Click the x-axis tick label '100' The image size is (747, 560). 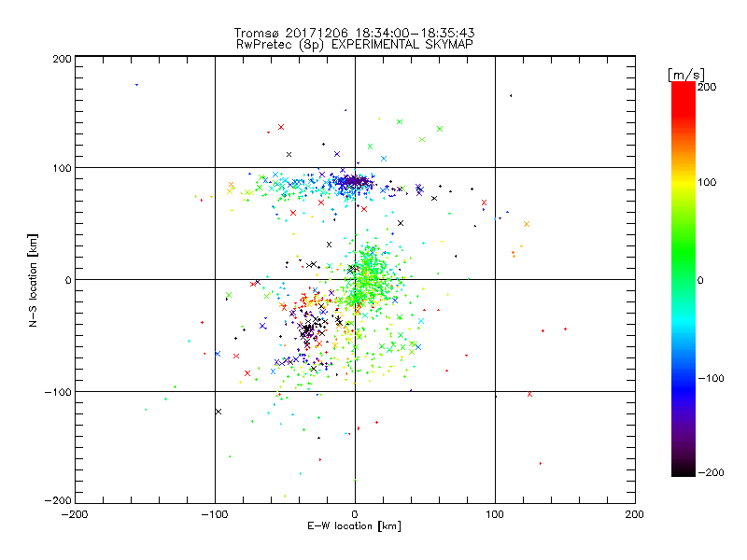coord(495,515)
